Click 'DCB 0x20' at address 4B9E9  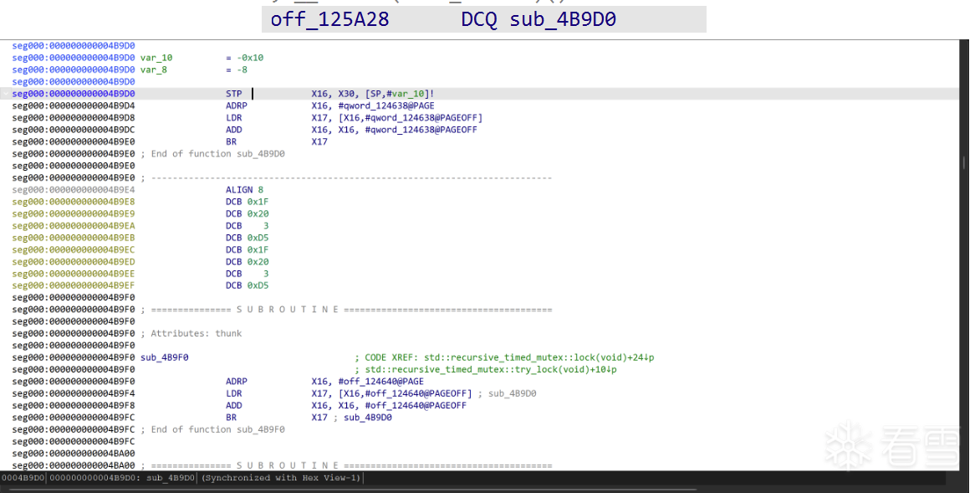(x=247, y=213)
